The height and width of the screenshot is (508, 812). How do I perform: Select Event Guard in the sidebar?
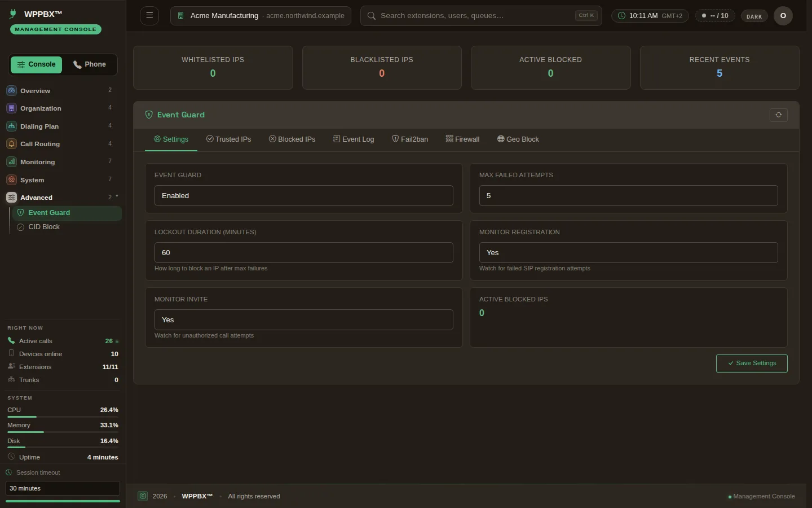[x=67, y=213]
